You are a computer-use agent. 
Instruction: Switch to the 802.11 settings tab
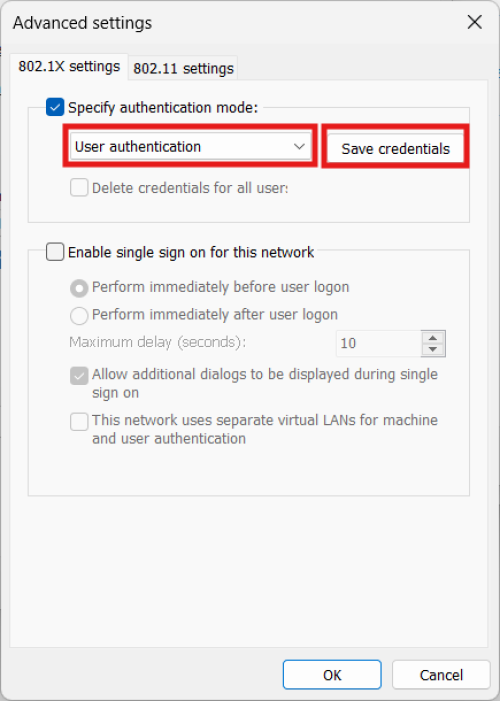(183, 68)
